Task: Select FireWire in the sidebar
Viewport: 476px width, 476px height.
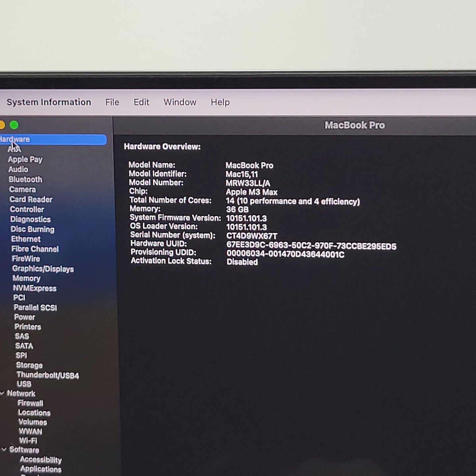Action: point(26,259)
